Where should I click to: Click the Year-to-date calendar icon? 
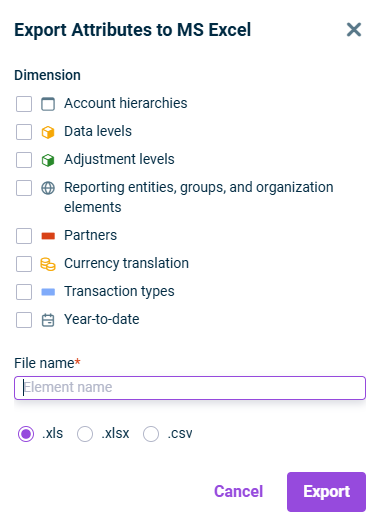[x=48, y=320]
